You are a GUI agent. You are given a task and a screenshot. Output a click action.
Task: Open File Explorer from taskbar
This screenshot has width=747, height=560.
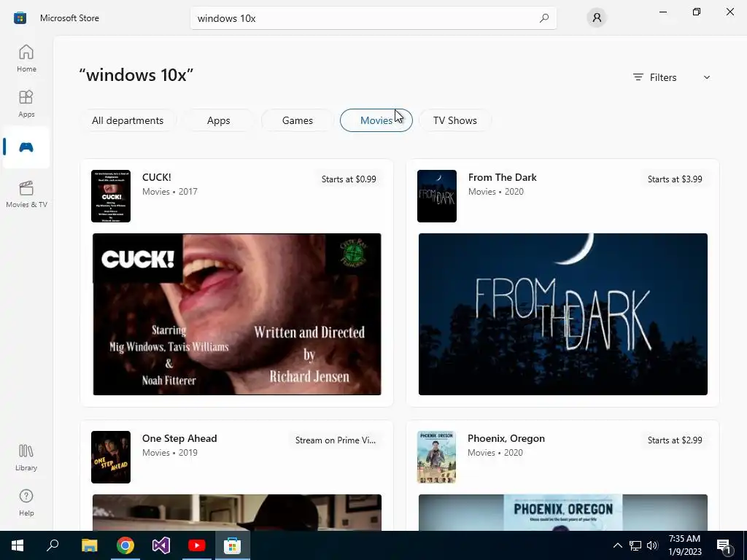pos(89,545)
